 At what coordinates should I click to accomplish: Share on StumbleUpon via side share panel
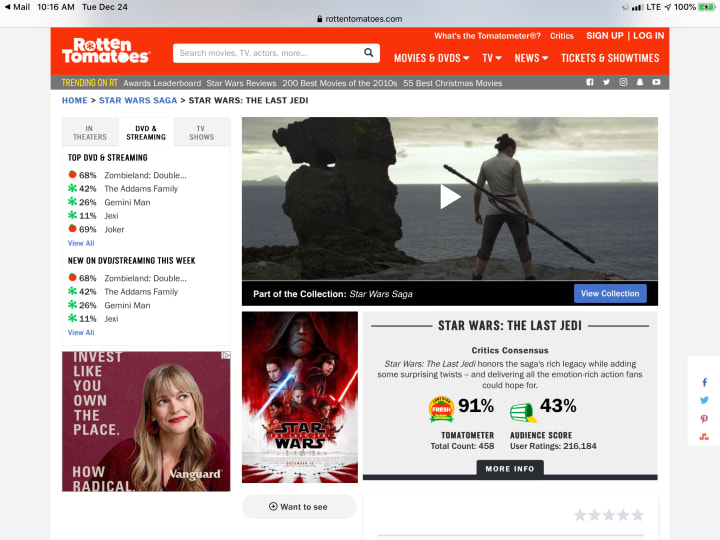(x=704, y=437)
